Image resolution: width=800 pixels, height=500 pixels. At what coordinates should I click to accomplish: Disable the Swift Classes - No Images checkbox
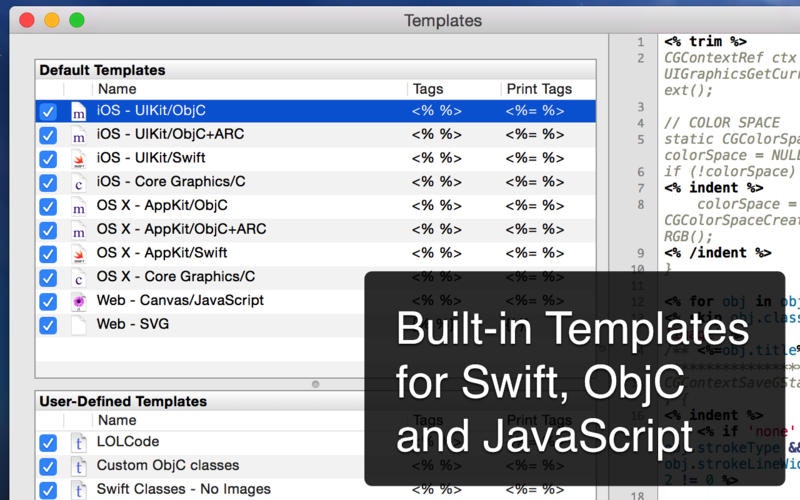coord(48,490)
